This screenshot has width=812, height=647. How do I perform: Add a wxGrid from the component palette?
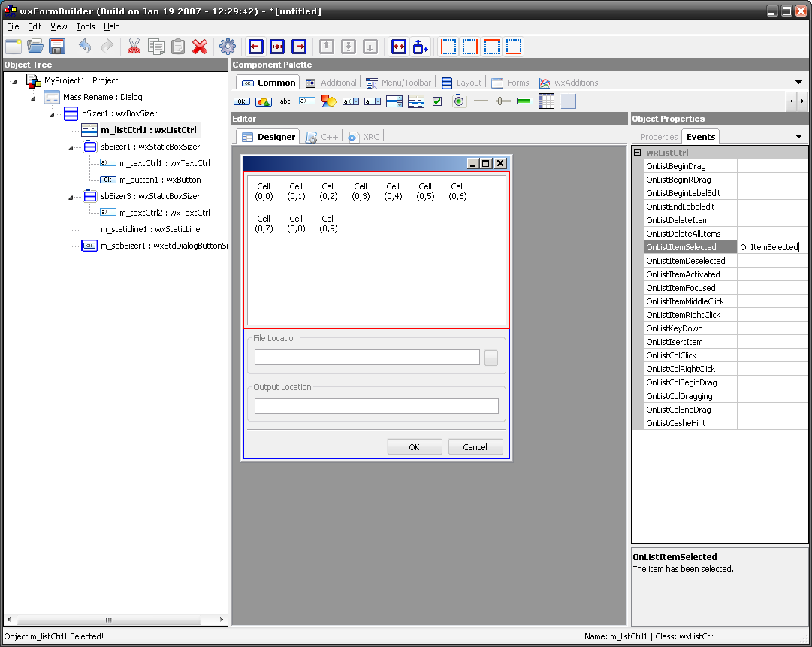point(547,101)
